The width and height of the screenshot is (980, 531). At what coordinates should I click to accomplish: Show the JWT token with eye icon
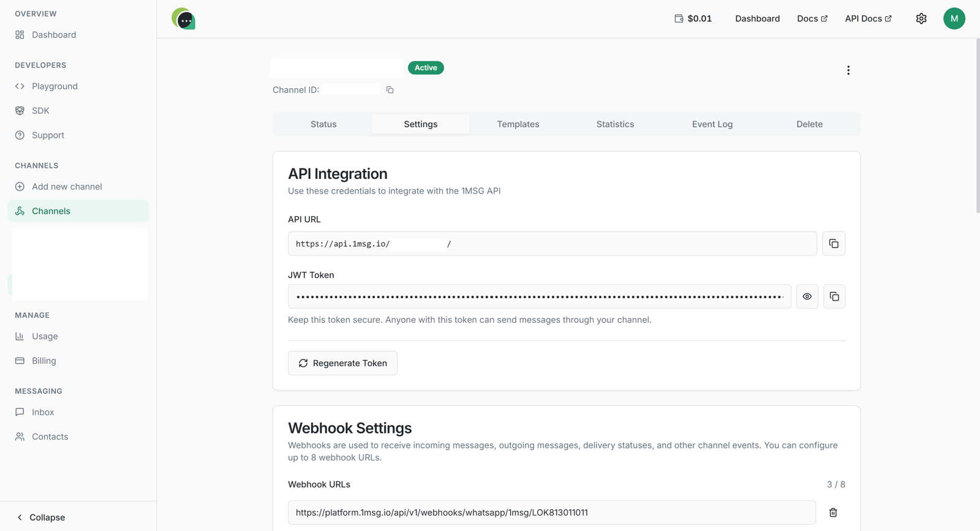click(x=807, y=296)
